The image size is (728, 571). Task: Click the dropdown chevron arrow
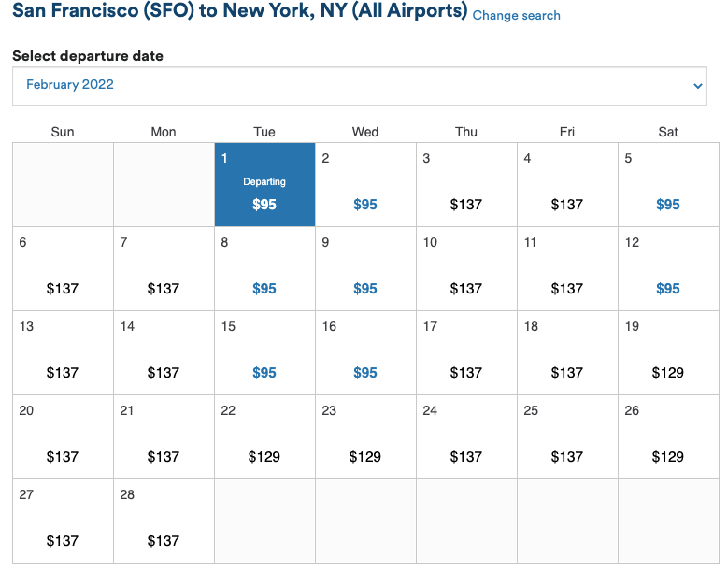point(697,86)
